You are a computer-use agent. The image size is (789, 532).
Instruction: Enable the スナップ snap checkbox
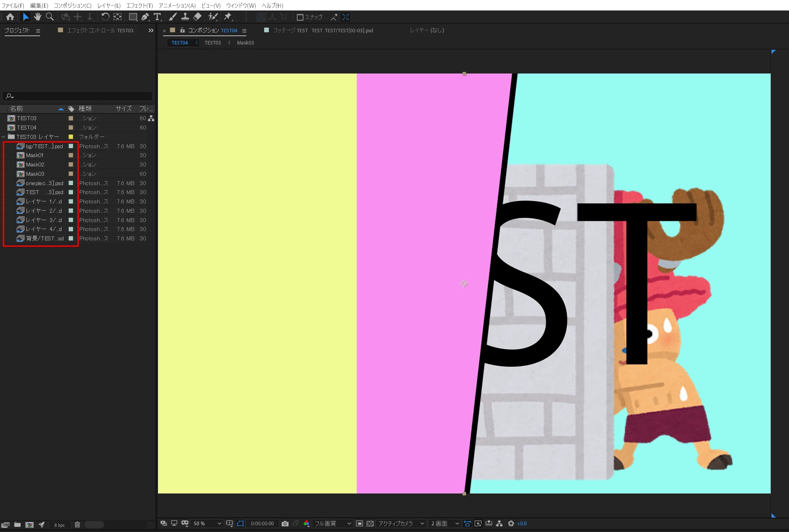pos(300,17)
